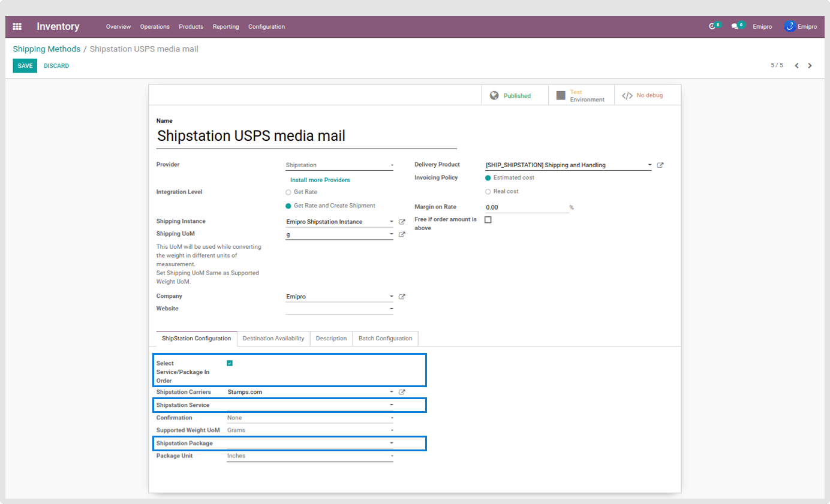This screenshot has width=830, height=504.
Task: Click the Inventory app title
Action: (58, 26)
